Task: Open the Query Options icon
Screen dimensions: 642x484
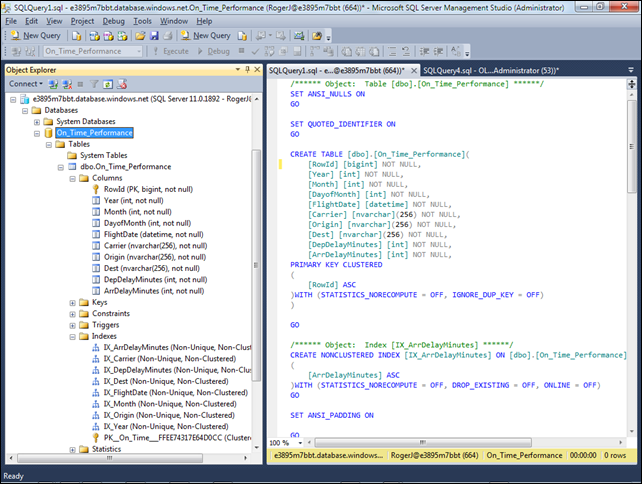Action: point(283,51)
